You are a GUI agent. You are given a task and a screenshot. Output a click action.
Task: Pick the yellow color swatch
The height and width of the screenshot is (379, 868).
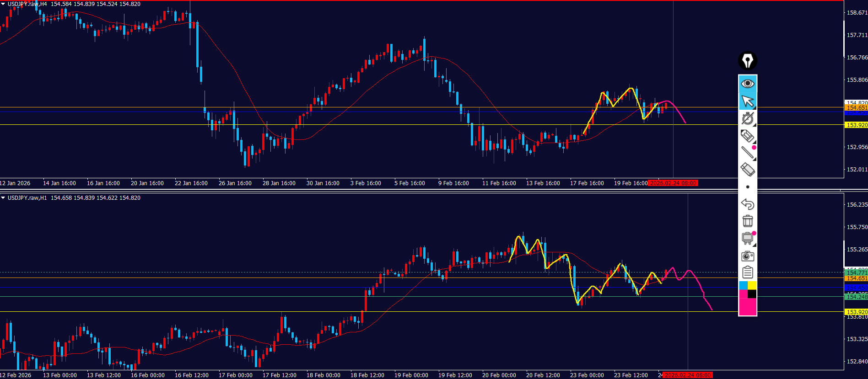pos(752,286)
